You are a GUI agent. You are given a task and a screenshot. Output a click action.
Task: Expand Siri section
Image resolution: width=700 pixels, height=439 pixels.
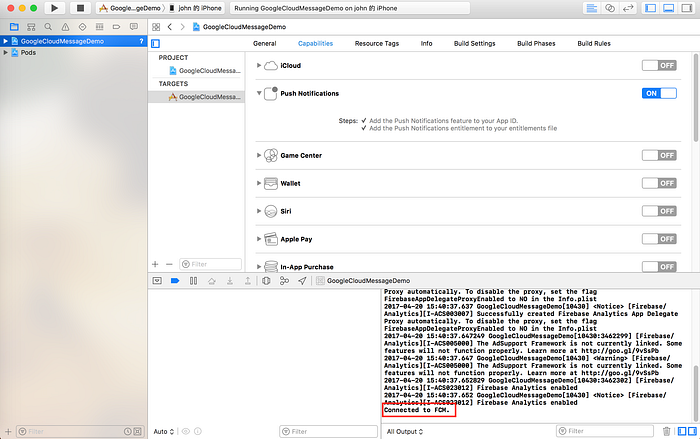click(x=258, y=211)
